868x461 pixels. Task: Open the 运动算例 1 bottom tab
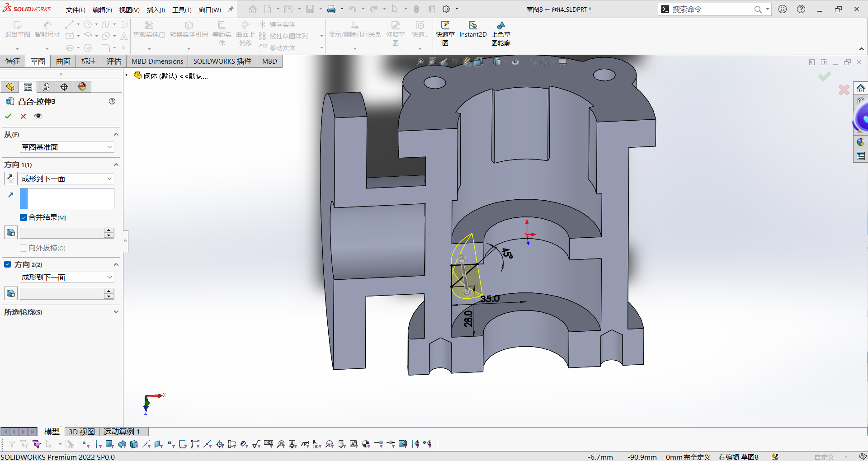(122, 432)
